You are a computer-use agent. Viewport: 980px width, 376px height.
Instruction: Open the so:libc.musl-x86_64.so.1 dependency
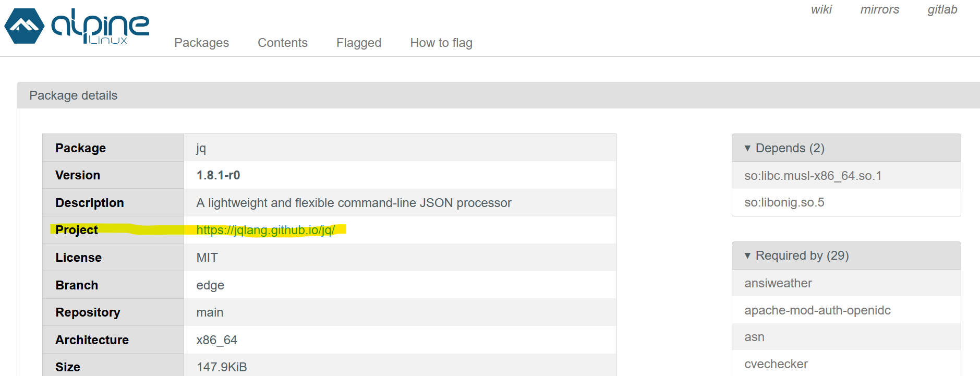(x=813, y=176)
